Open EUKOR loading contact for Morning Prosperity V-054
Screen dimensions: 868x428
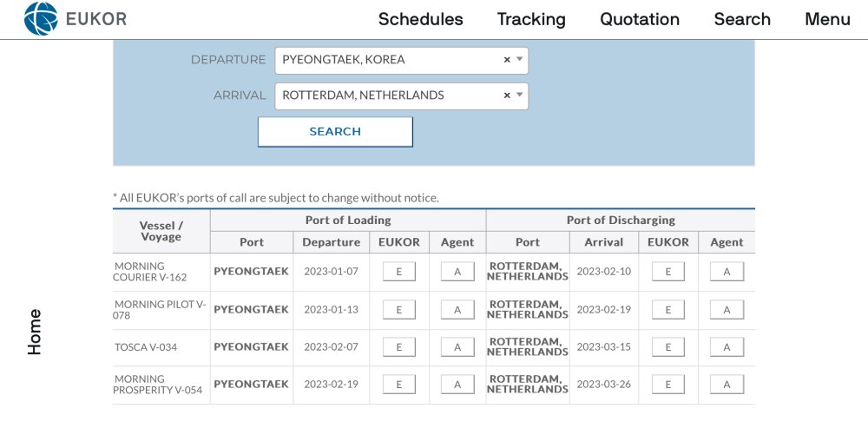coord(399,385)
